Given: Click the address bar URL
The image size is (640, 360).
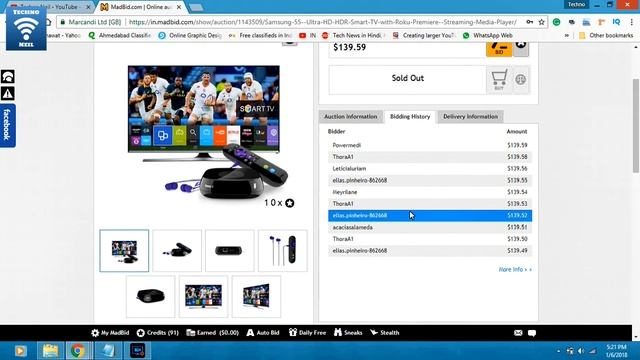Looking at the screenshot, I should click(322, 22).
